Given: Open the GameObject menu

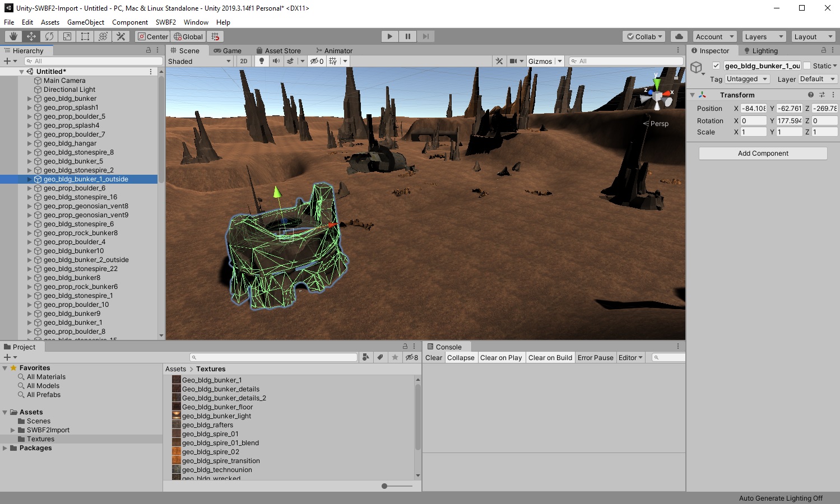Looking at the screenshot, I should [x=86, y=22].
